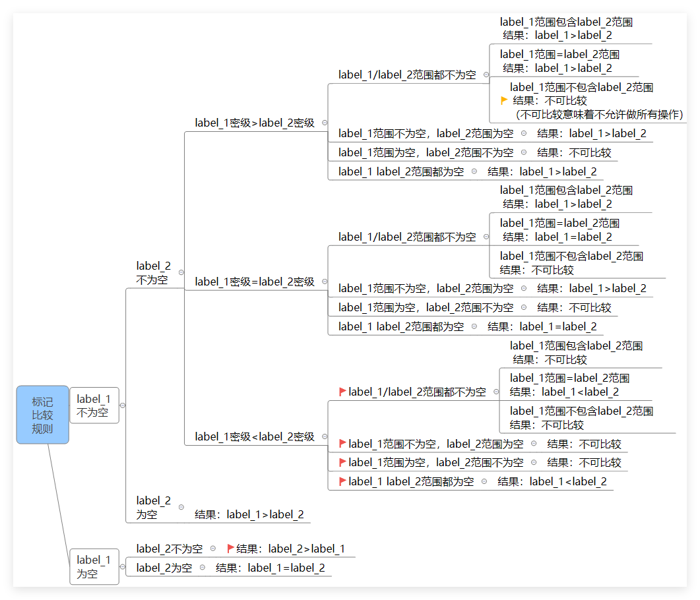Collapse the label_1密级=label_2密级 branch
The image size is (700, 600).
coord(325,282)
